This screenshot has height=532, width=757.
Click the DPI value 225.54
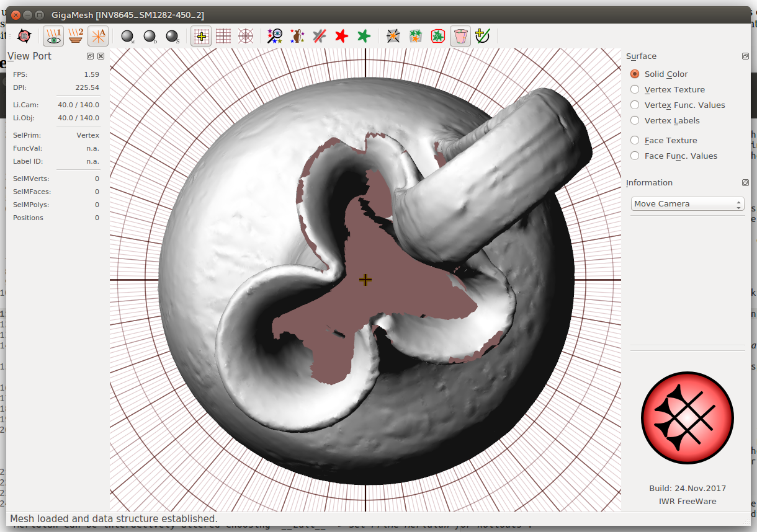pyautogui.click(x=86, y=87)
